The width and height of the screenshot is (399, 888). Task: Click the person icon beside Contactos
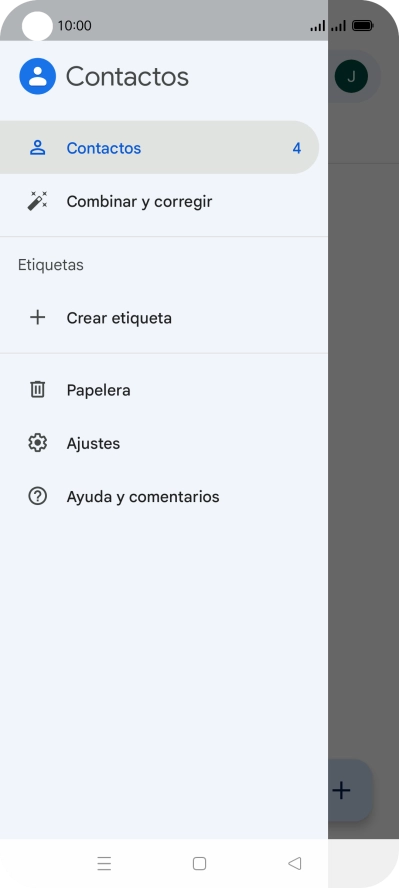[37, 148]
